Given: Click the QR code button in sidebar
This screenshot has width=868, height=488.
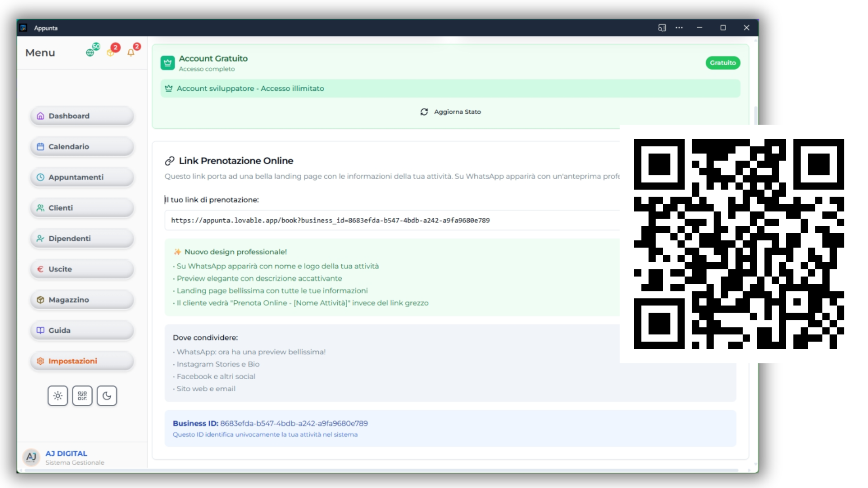Looking at the screenshot, I should [82, 396].
